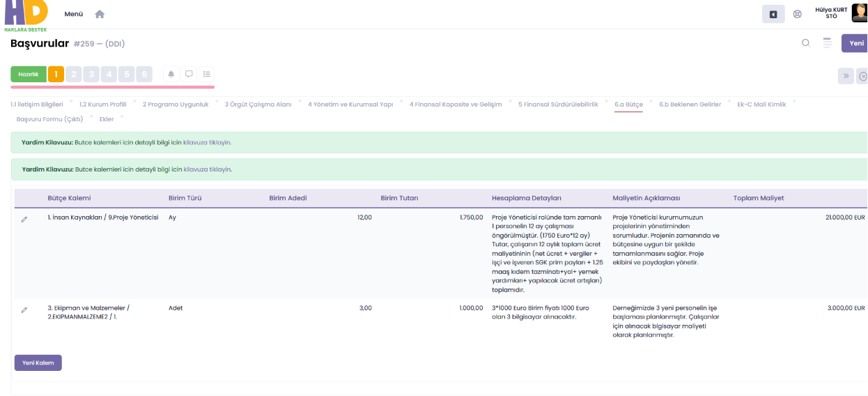Click the Ay unit type cell

[172, 218]
